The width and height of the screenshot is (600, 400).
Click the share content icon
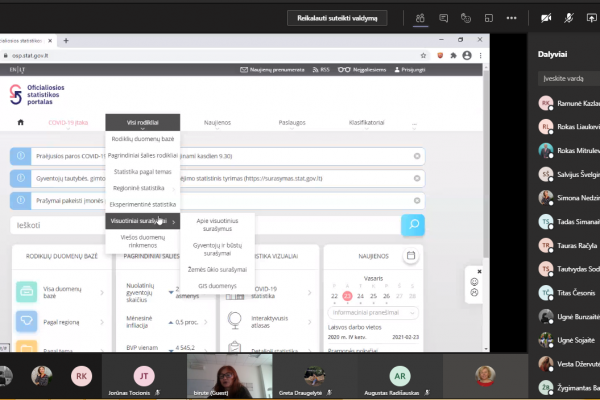(591, 18)
